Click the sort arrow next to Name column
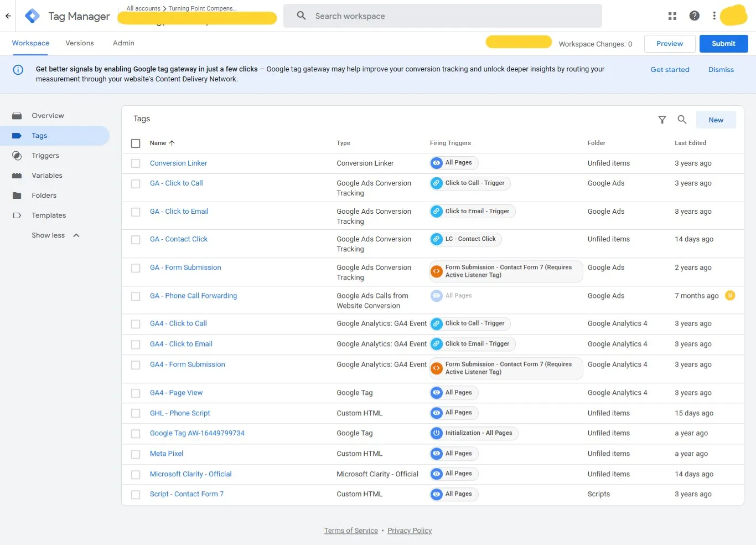The height and width of the screenshot is (545, 756). [172, 143]
